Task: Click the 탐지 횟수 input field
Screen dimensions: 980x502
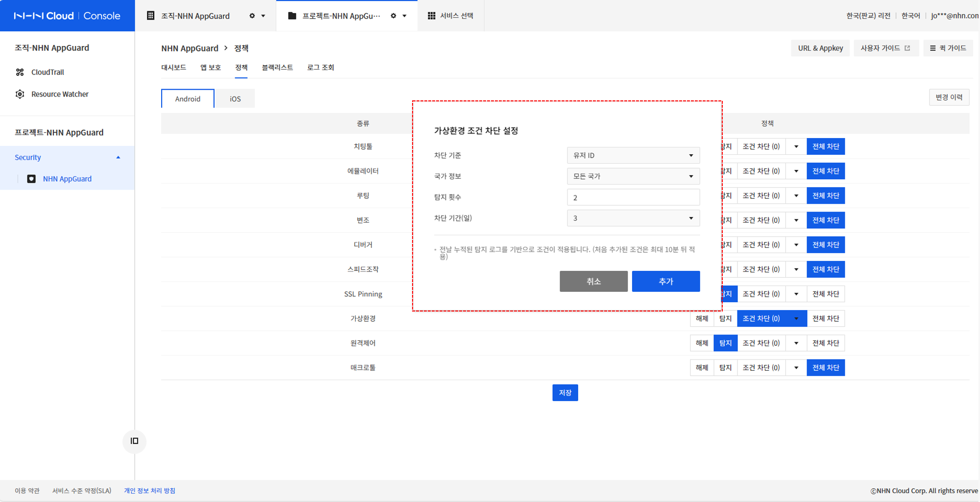Action: [633, 197]
